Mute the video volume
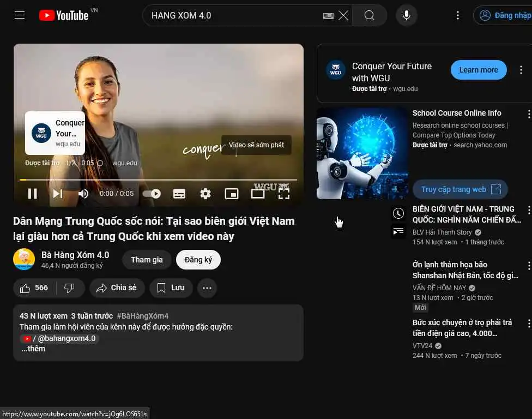This screenshot has height=419, width=532. point(83,194)
